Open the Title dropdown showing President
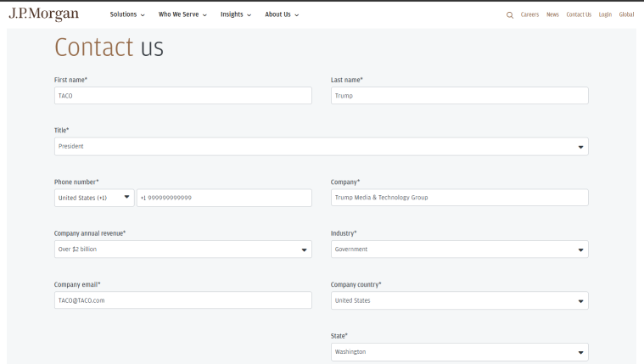This screenshot has width=644, height=364. coord(322,146)
